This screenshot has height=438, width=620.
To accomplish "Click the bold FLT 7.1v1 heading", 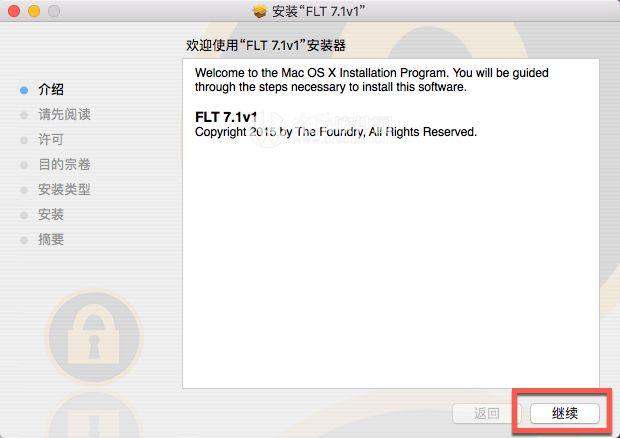I will (226, 117).
